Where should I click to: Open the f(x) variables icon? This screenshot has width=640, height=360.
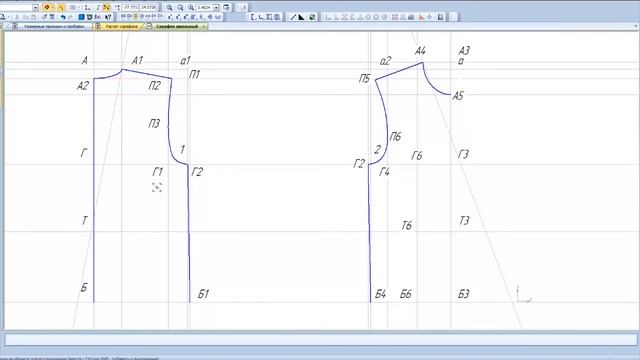(98, 17)
